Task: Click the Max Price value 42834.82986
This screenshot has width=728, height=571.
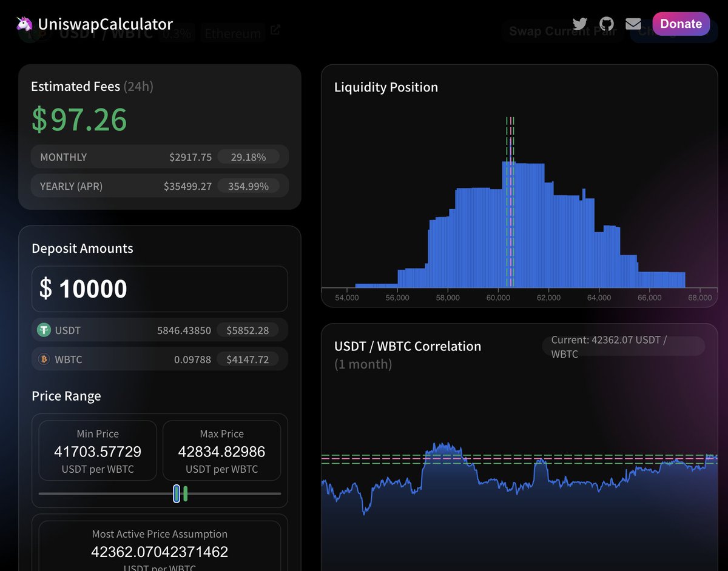Action: pyautogui.click(x=221, y=452)
